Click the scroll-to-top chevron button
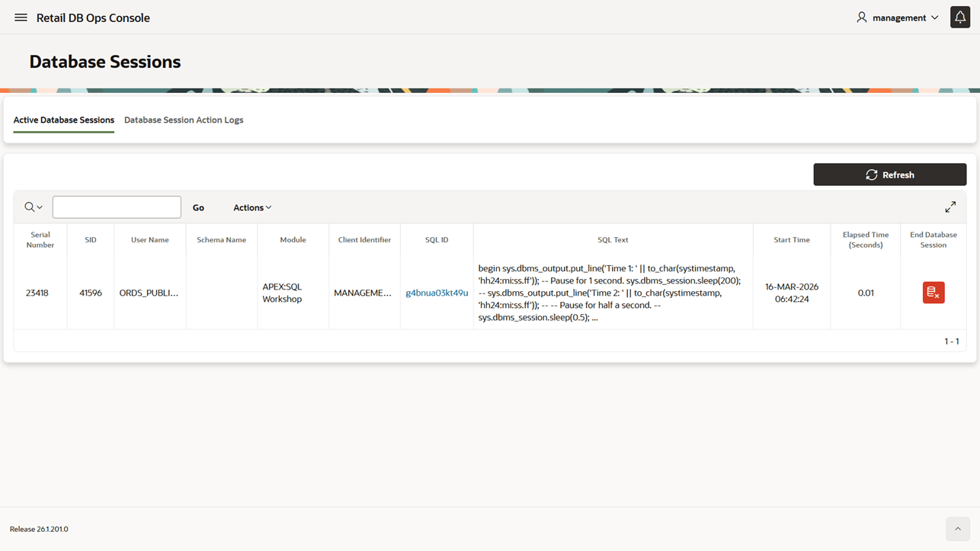980x551 pixels. 958,529
